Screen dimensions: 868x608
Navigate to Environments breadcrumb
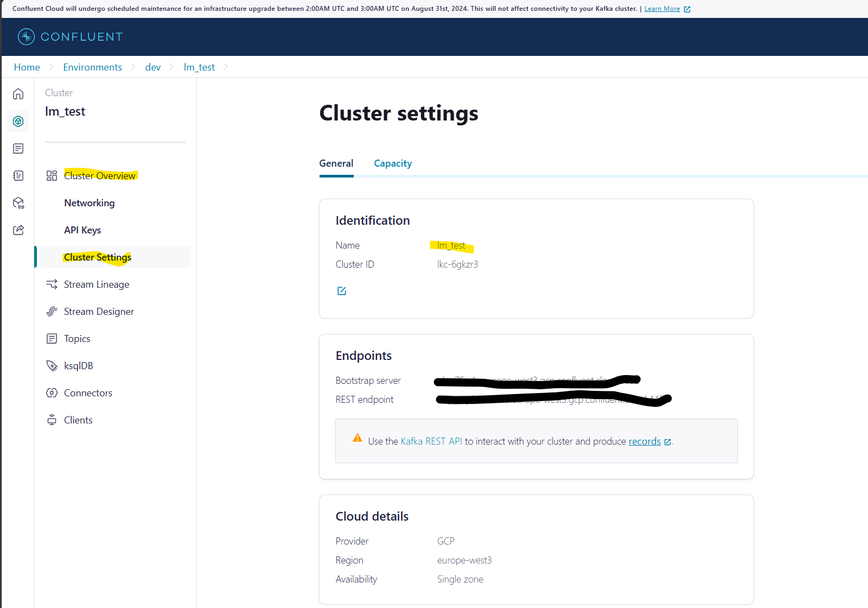tap(92, 67)
